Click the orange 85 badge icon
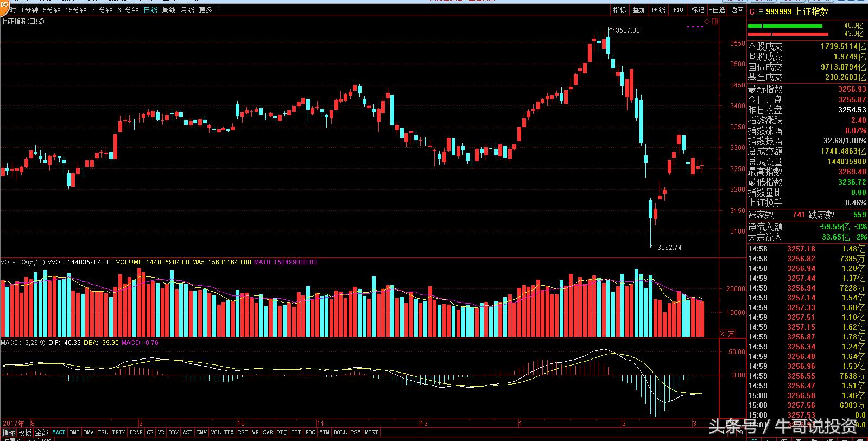The image size is (868, 441). [3, 4]
